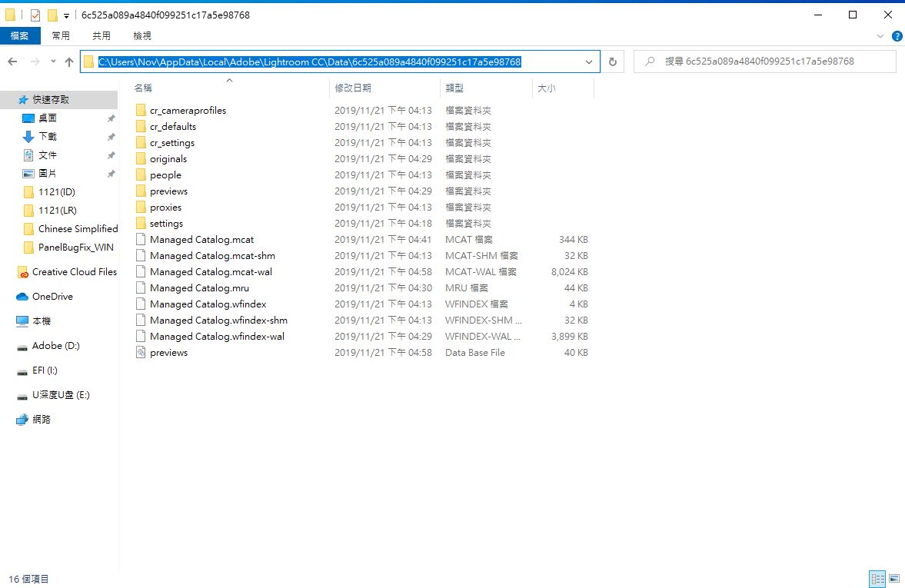Switch to large thumbnails view in status bar
This screenshot has width=905, height=588.
pos(894,578)
